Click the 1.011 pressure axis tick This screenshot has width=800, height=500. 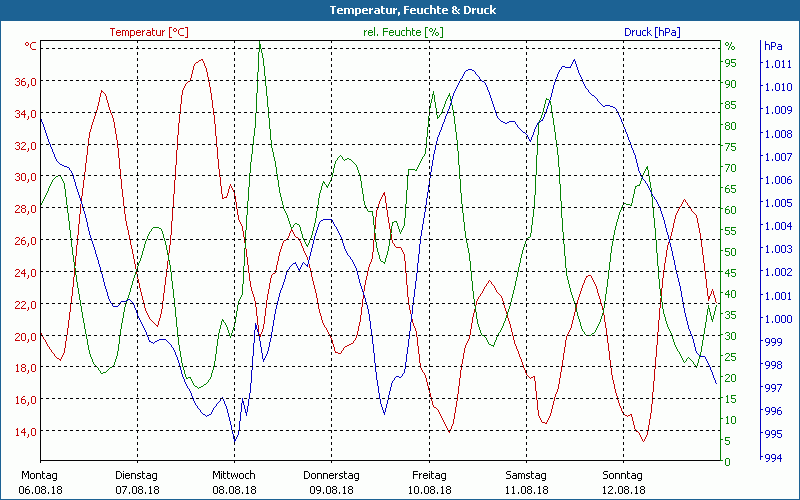pyautogui.click(x=777, y=64)
